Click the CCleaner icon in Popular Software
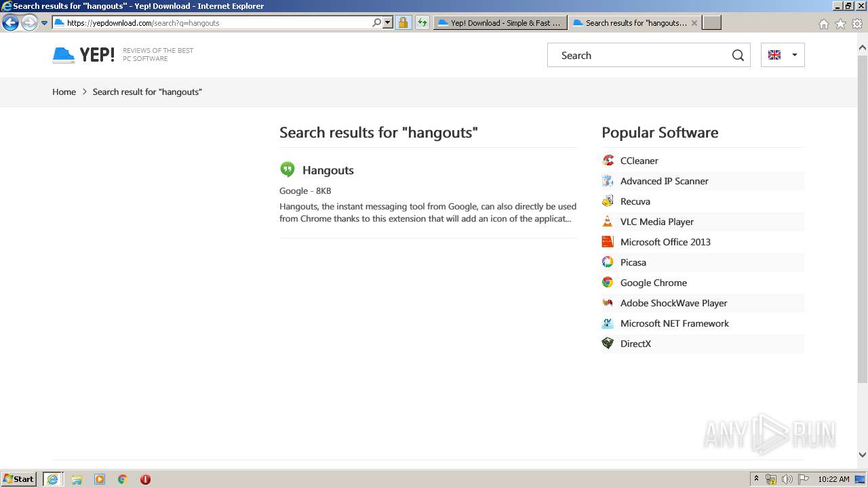Viewport: 868px width, 488px height. pyautogui.click(x=608, y=161)
